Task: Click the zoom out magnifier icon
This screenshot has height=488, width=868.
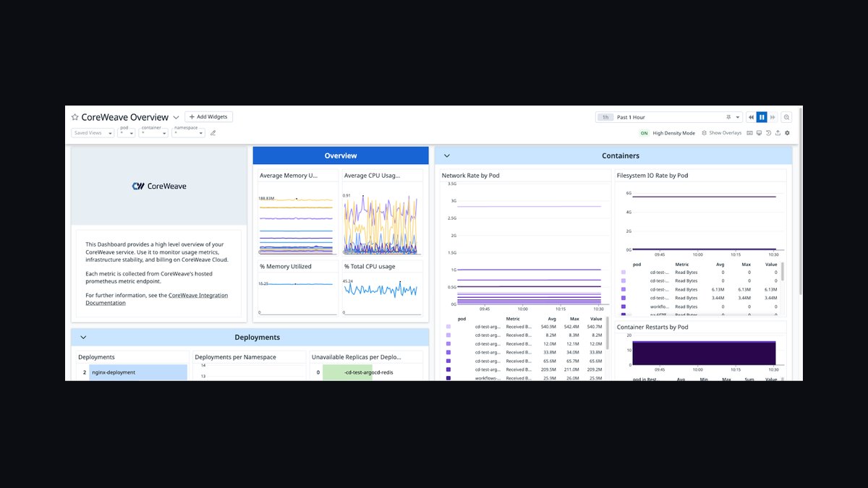Action: point(787,117)
